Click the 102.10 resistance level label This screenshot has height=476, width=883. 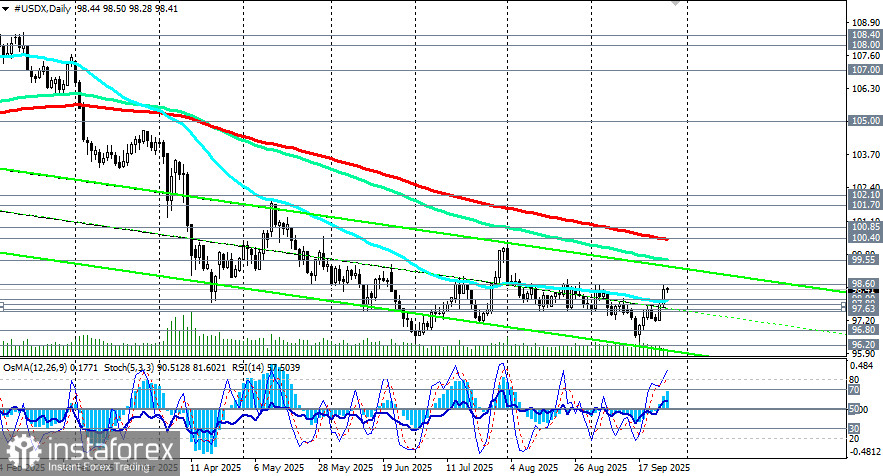(x=864, y=196)
